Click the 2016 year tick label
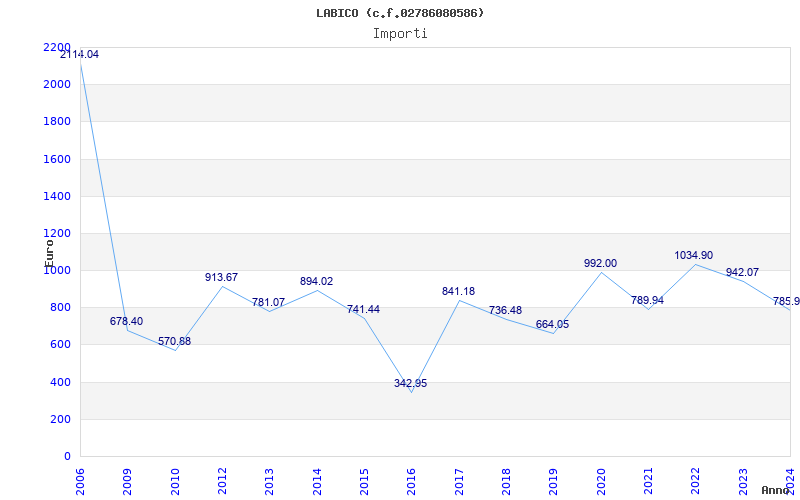800x500 pixels. point(412,482)
